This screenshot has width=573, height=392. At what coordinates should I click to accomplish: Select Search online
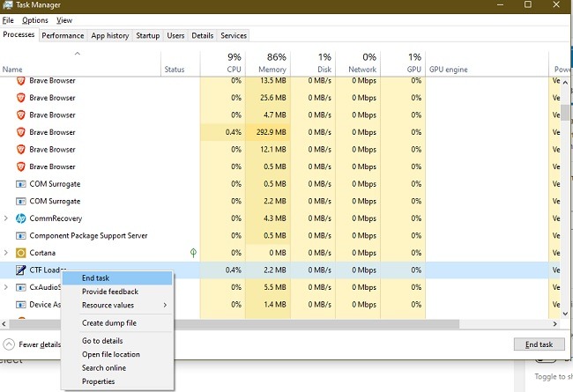pyautogui.click(x=117, y=367)
